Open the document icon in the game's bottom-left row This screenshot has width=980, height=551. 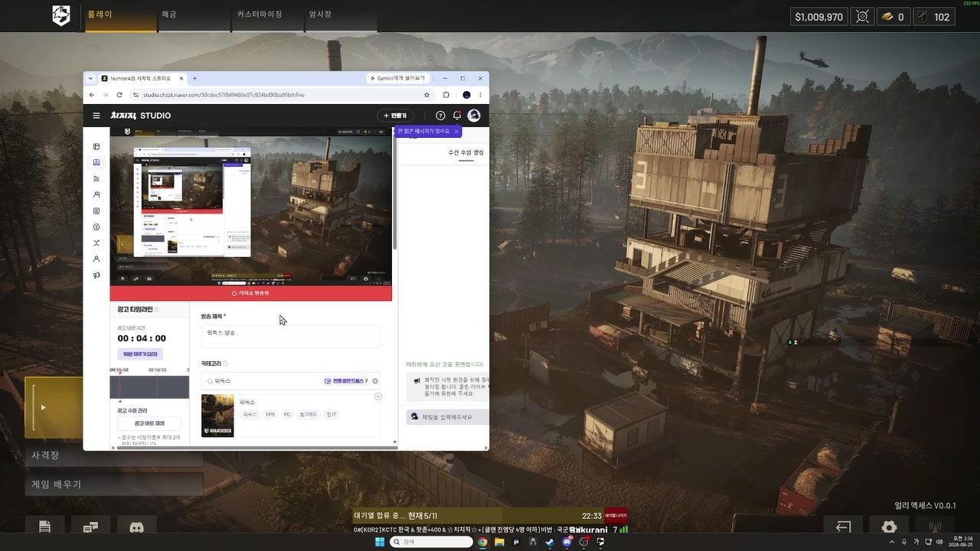[44, 527]
